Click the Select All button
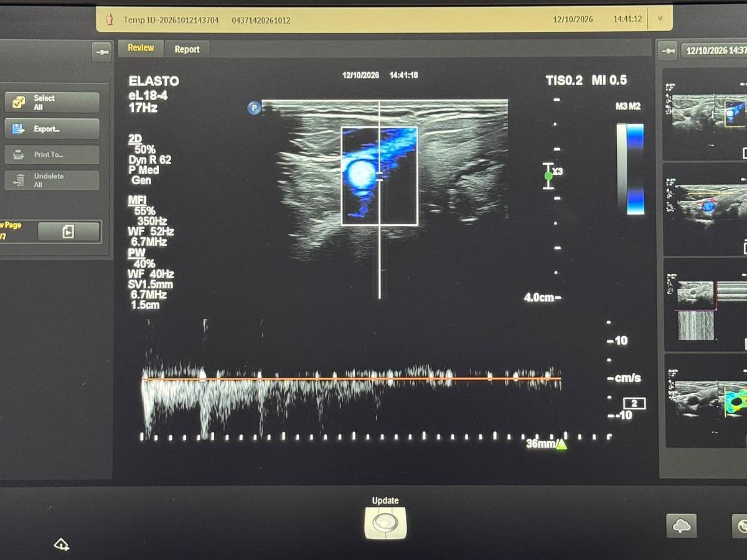747x560 pixels. [x=52, y=103]
